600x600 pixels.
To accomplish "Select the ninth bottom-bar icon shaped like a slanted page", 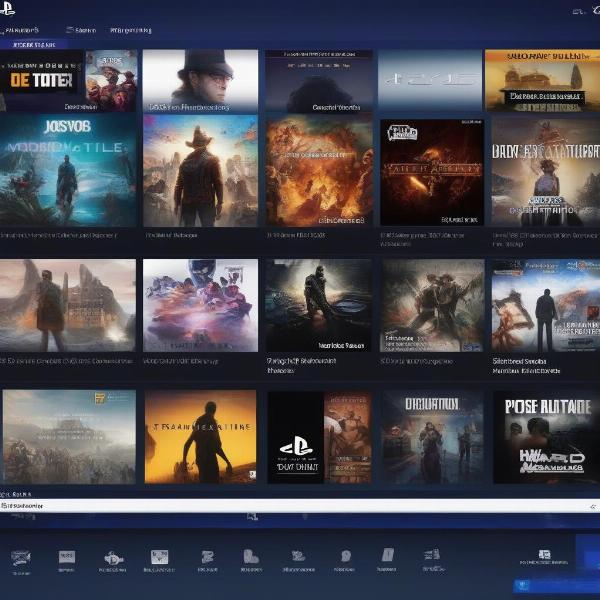I will (387, 555).
